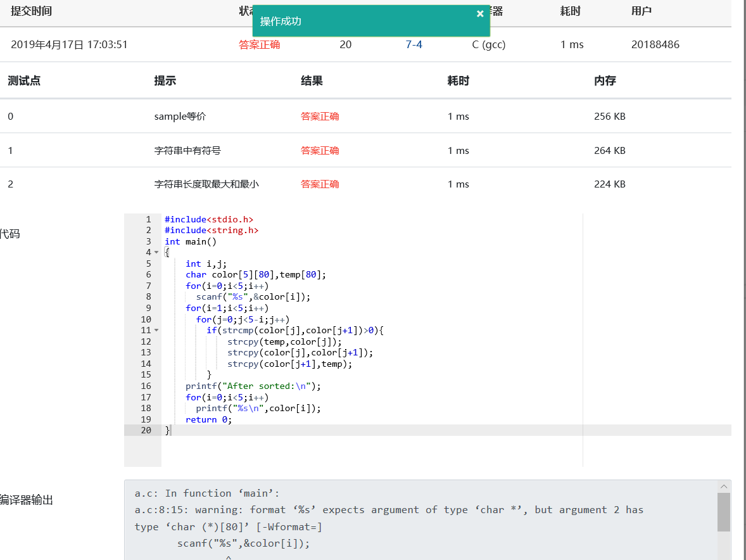
Task: Click code line 2 #include<string.h>
Action: click(x=212, y=231)
